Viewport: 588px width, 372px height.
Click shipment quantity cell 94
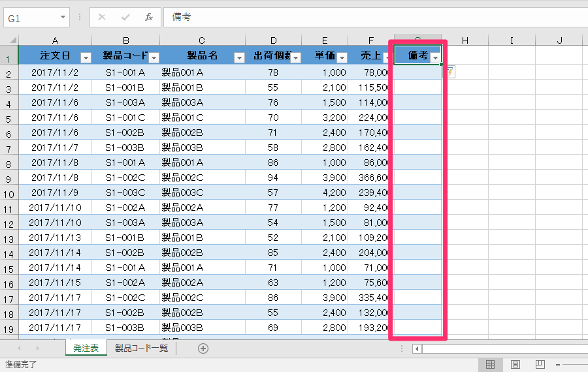click(x=273, y=178)
